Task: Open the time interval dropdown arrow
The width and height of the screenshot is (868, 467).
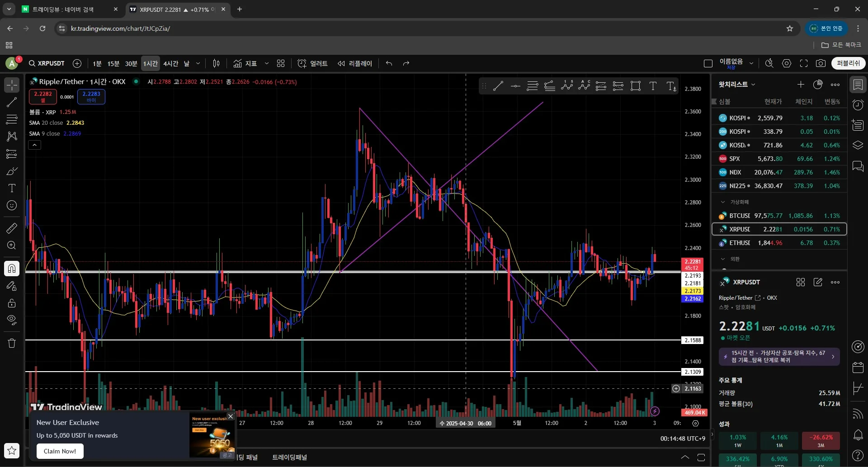Action: pos(198,63)
